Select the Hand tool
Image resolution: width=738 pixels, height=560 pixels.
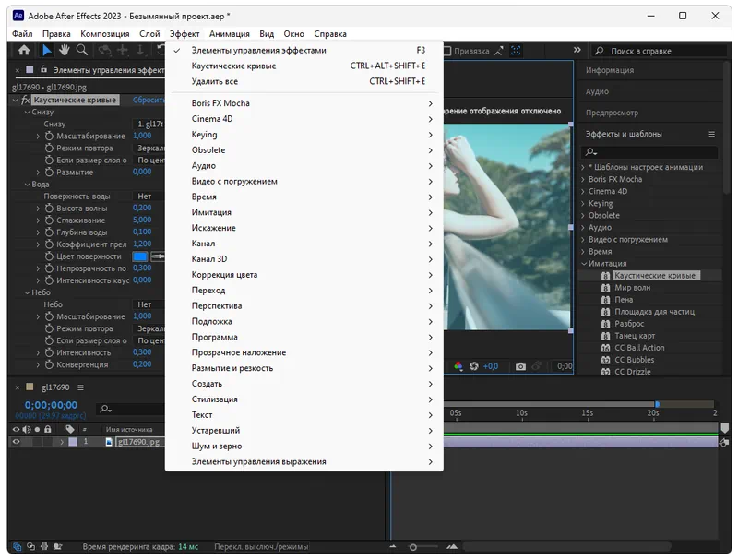65,51
